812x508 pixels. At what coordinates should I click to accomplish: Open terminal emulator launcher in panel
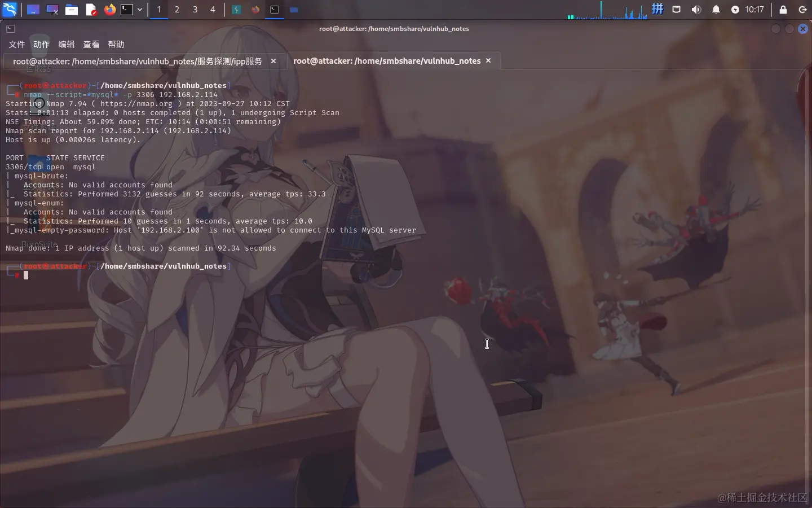click(127, 10)
